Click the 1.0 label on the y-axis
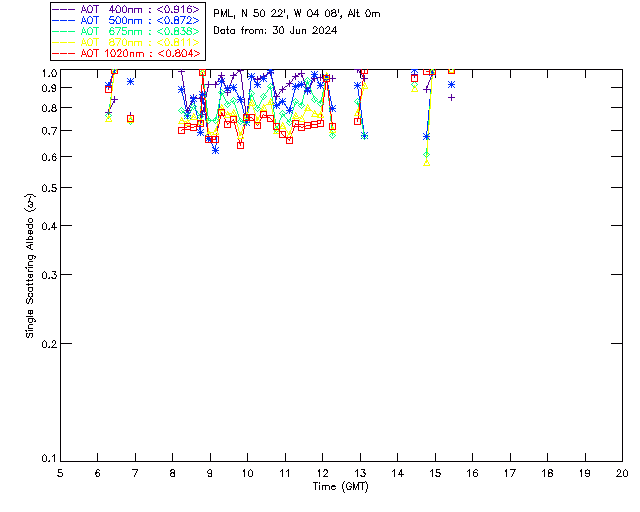 [46, 73]
